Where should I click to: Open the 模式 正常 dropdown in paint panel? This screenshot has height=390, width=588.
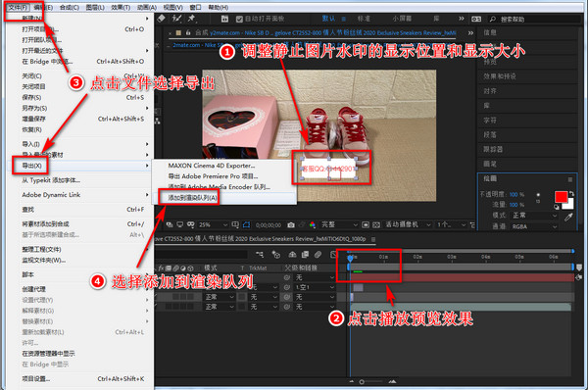click(x=534, y=216)
